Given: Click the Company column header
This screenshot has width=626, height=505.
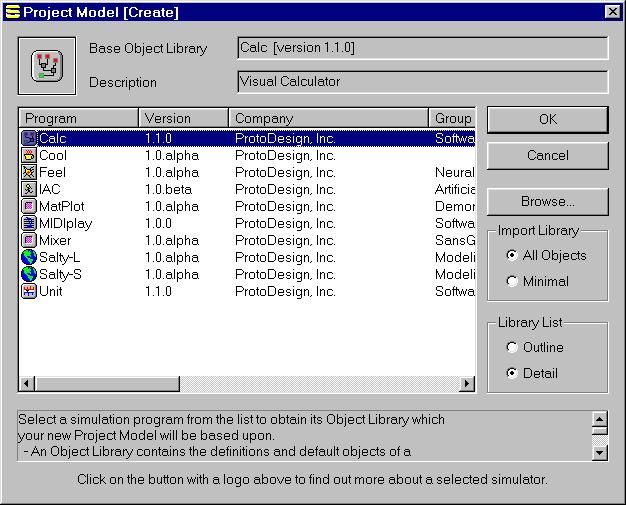Looking at the screenshot, I should (329, 119).
